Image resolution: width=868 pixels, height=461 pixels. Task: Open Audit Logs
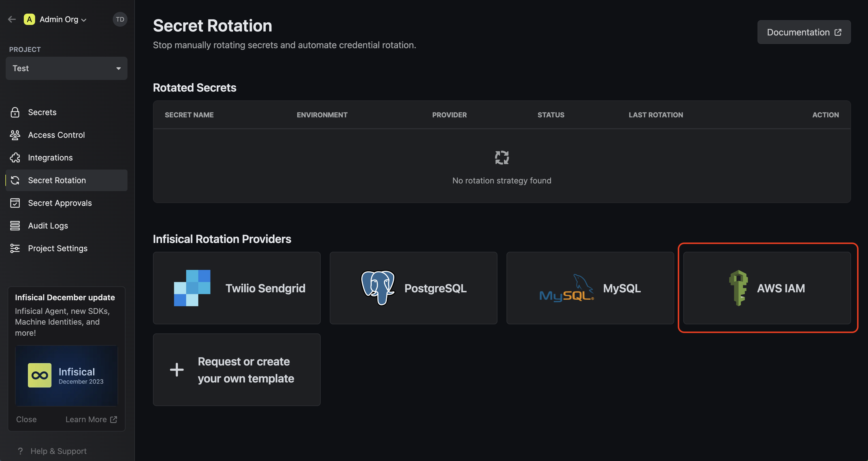[x=66, y=226]
